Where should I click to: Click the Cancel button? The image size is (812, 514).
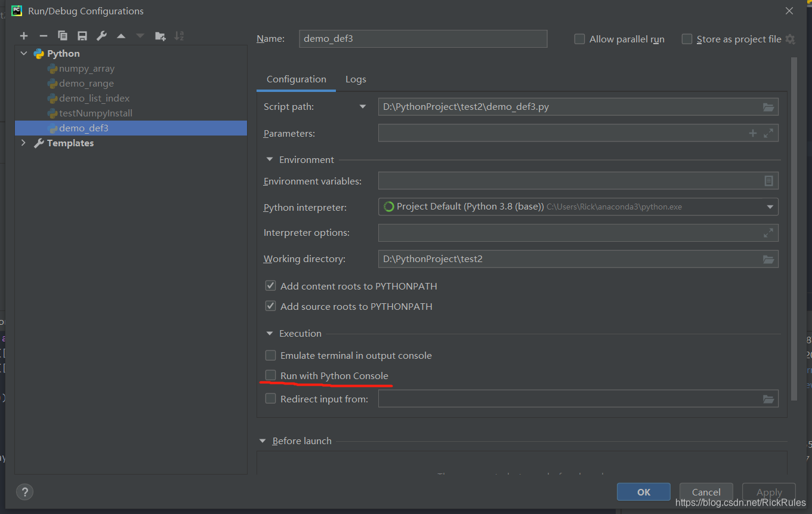(706, 492)
